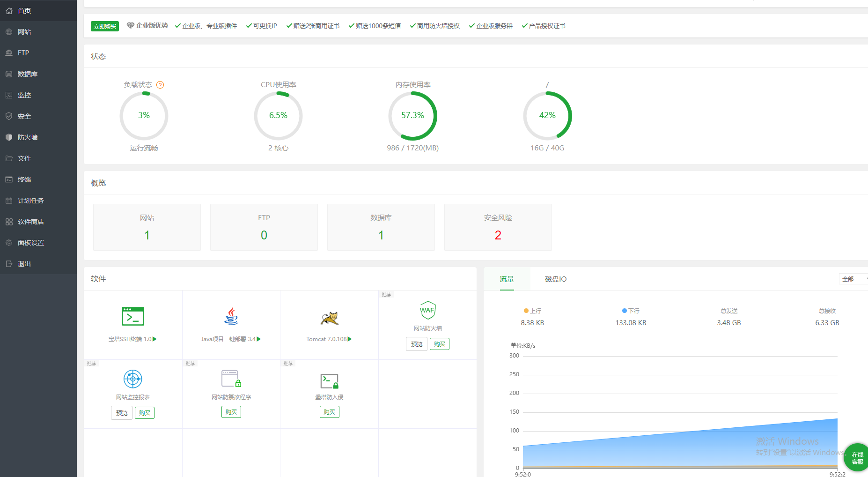Toggle the 上行 orange legend marker
Screen dimensions: 868x477
[526, 311]
